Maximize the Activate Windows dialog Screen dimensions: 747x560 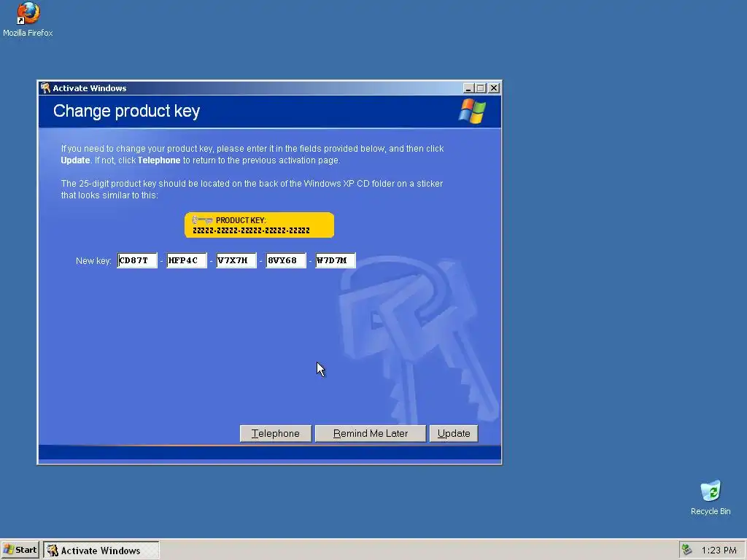[481, 88]
